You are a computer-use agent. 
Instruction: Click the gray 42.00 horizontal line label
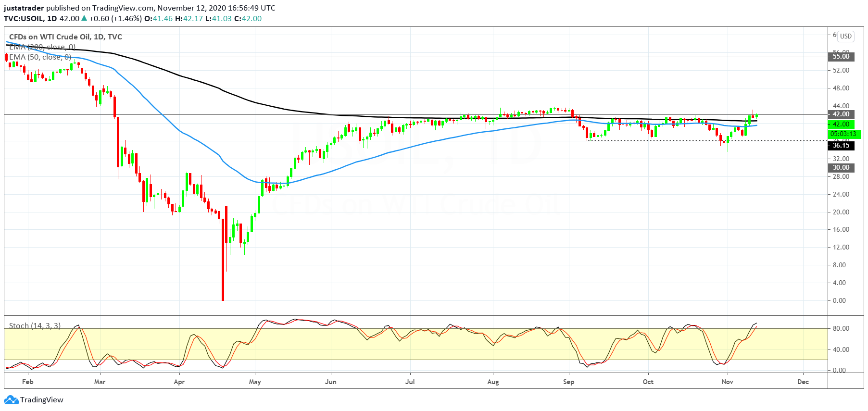(841, 114)
